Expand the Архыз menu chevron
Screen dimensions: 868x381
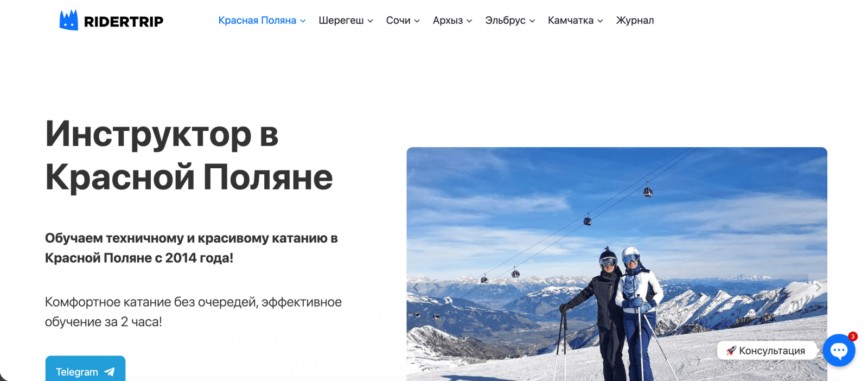pos(469,21)
